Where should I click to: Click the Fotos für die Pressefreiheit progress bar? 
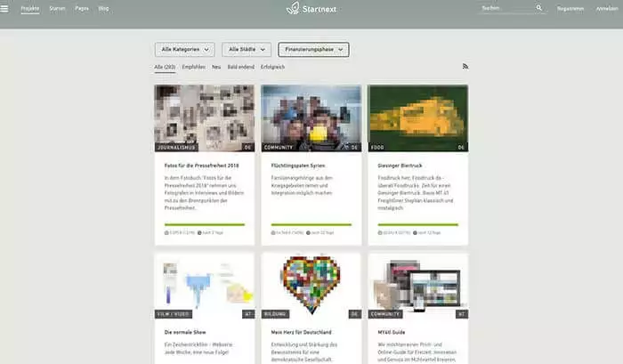[205, 224]
